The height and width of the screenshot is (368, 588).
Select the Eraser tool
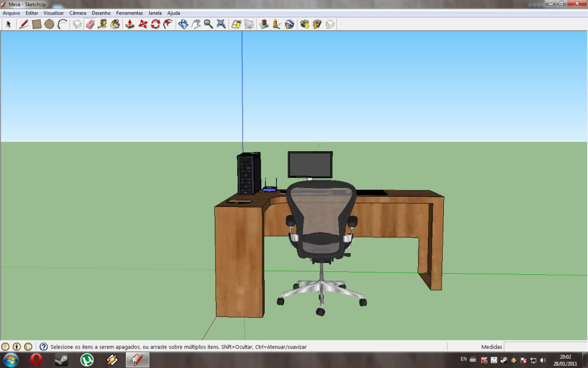point(90,24)
